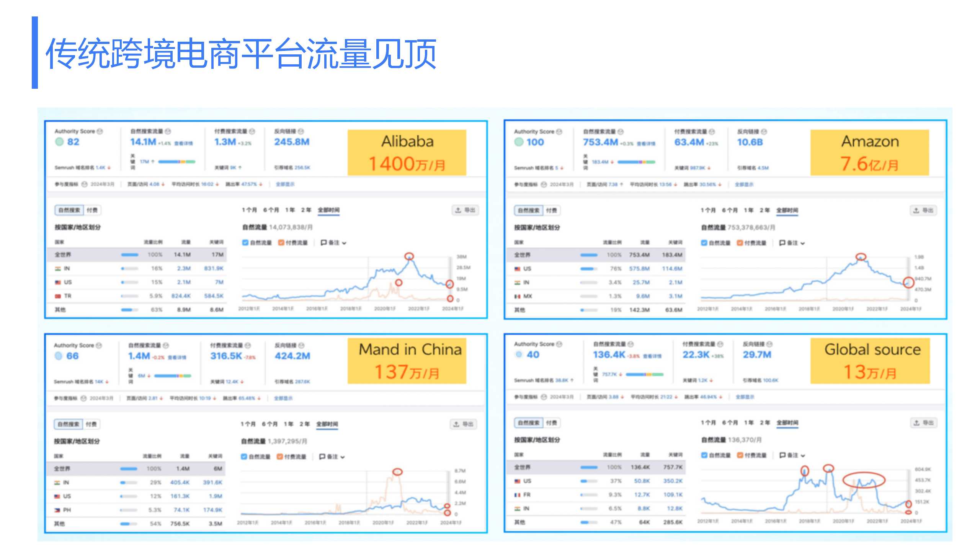This screenshot has height=551, width=980.
Task: Uncheck 自然流量 checkbox in the Alibaba chart
Action: click(x=245, y=243)
